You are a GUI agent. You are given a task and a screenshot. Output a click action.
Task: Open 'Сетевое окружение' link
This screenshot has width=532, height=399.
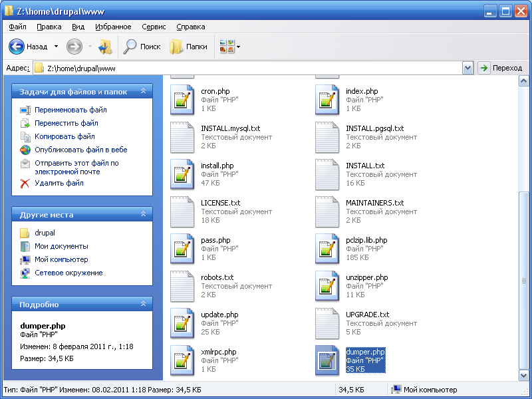pos(68,273)
